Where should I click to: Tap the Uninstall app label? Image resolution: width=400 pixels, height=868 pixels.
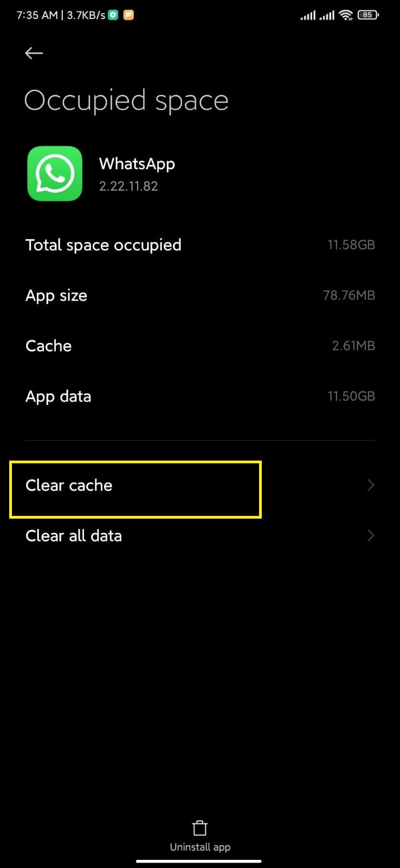pos(200,847)
